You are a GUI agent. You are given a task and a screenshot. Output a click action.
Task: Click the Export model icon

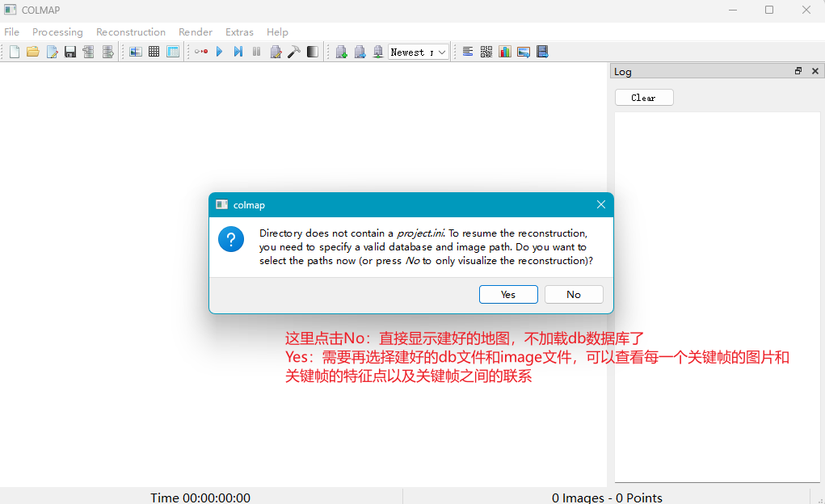[107, 52]
